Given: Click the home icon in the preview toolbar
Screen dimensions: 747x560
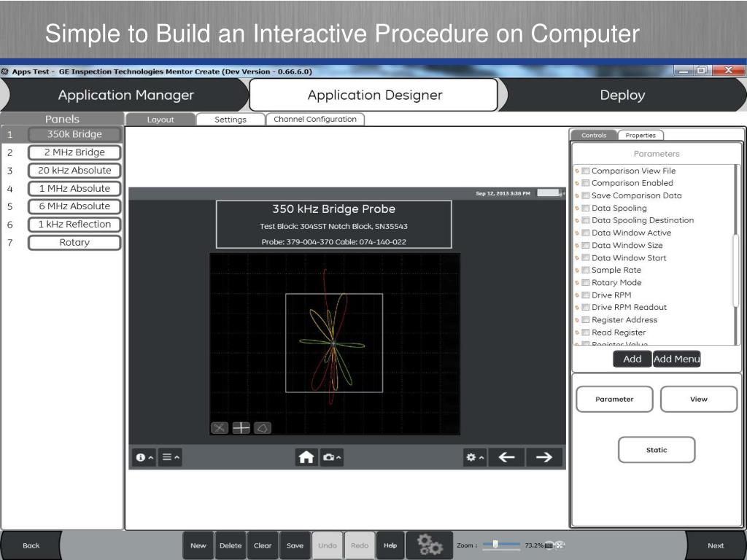Looking at the screenshot, I should [x=306, y=457].
